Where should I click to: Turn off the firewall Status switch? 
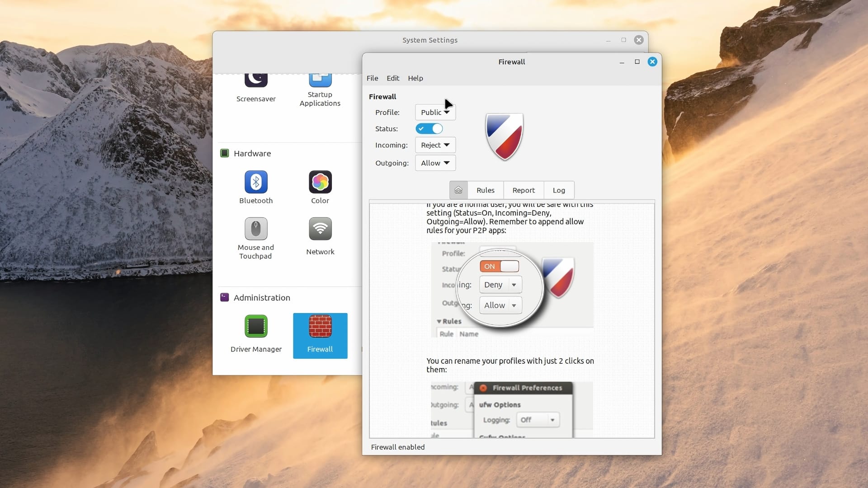click(x=429, y=129)
